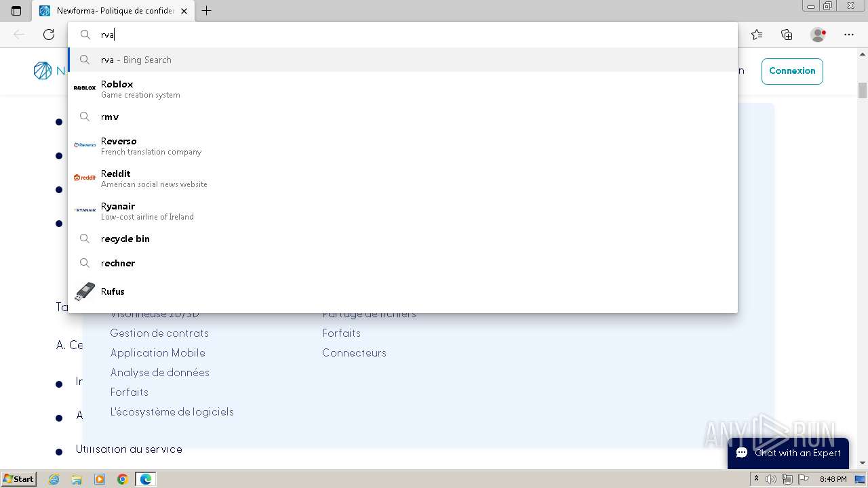Viewport: 868px width, 488px height.
Task: Launch Google Chrome from taskbar
Action: (122, 479)
